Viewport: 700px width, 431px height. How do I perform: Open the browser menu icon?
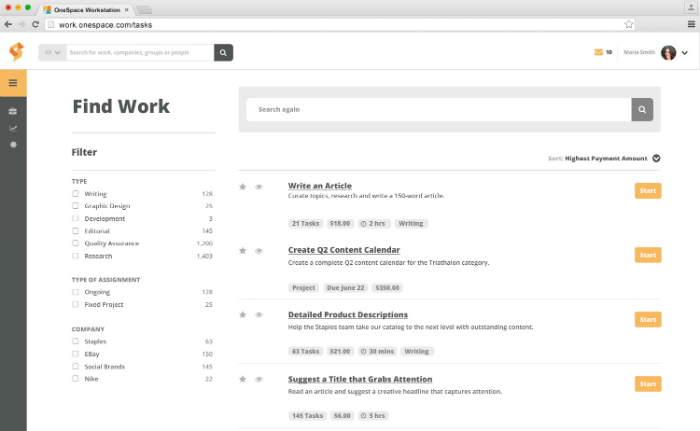pos(691,25)
